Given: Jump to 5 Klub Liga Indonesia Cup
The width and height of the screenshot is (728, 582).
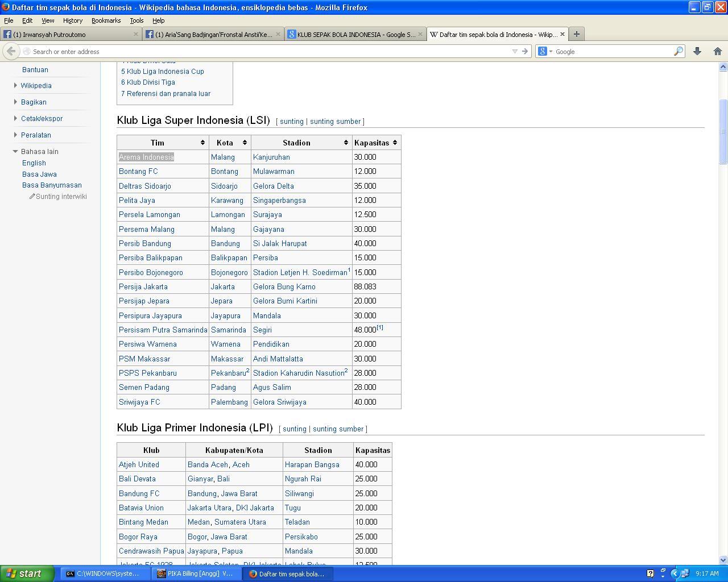Looking at the screenshot, I should (x=163, y=71).
